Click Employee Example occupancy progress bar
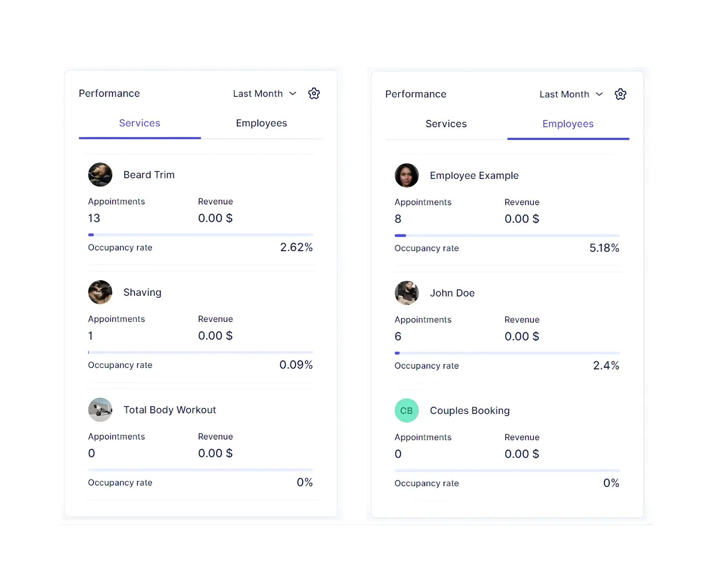This screenshot has height=588, width=711. point(507,236)
